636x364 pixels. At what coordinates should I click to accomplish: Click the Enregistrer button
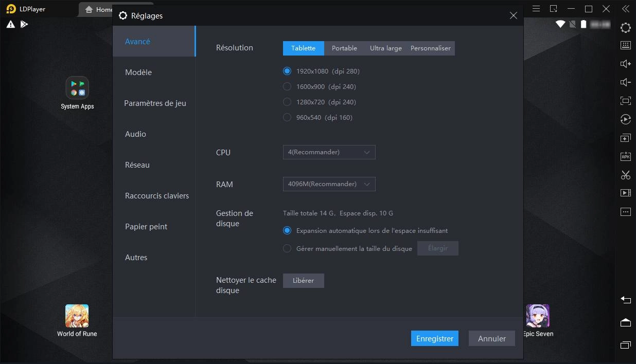pos(434,338)
